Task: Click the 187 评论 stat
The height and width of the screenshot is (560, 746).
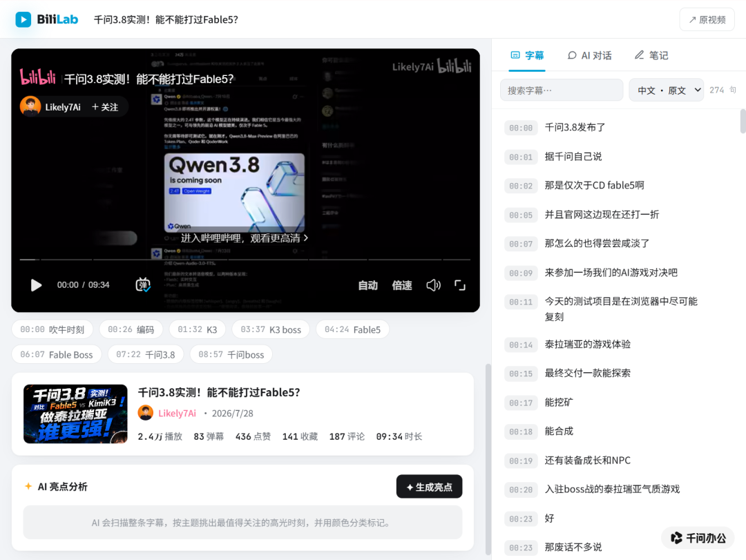Action: (x=347, y=436)
